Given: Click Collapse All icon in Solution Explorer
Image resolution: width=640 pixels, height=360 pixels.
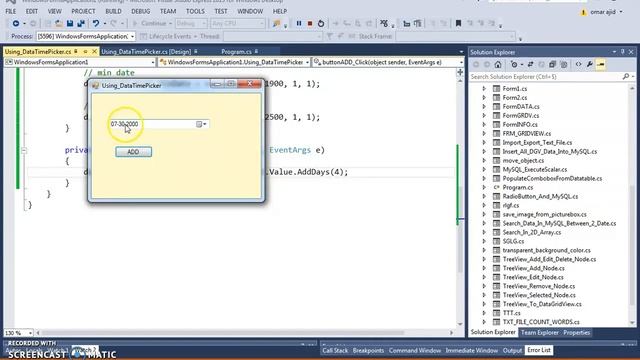Looking at the screenshot, I should tap(552, 64).
